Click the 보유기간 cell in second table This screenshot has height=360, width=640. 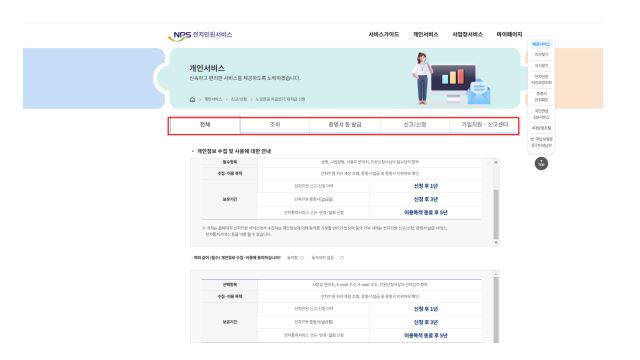pos(229,322)
